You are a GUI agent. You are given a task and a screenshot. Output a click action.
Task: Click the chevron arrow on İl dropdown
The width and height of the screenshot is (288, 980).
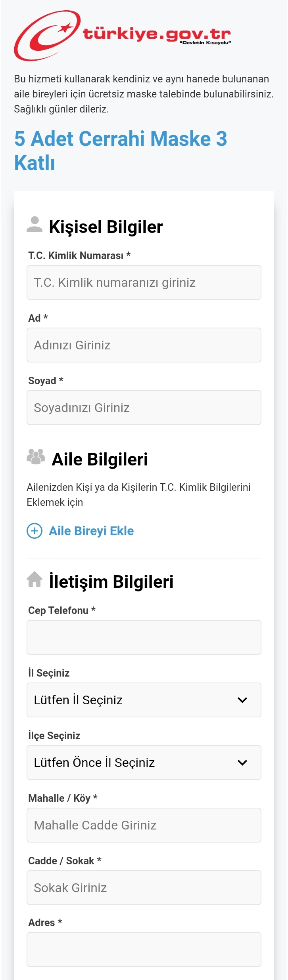242,700
